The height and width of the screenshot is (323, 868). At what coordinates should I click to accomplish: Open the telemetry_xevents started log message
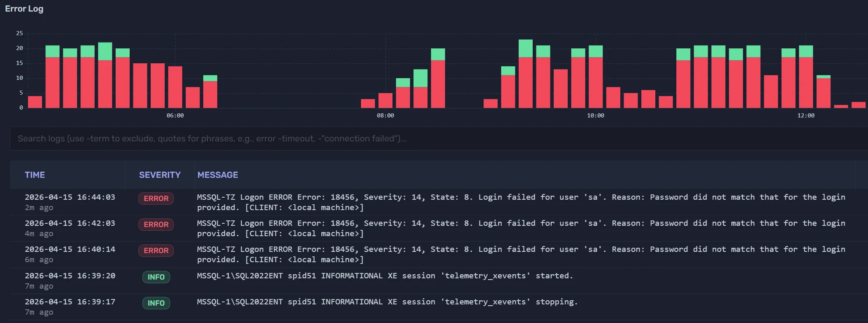pyautogui.click(x=385, y=276)
